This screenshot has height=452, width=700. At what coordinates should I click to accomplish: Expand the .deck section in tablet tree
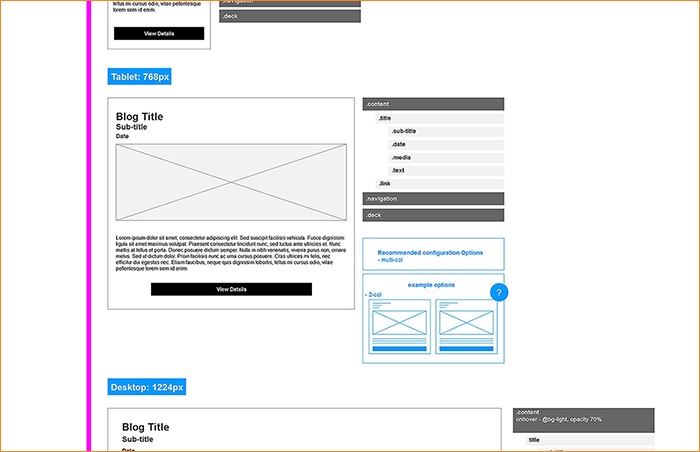pyautogui.click(x=433, y=215)
